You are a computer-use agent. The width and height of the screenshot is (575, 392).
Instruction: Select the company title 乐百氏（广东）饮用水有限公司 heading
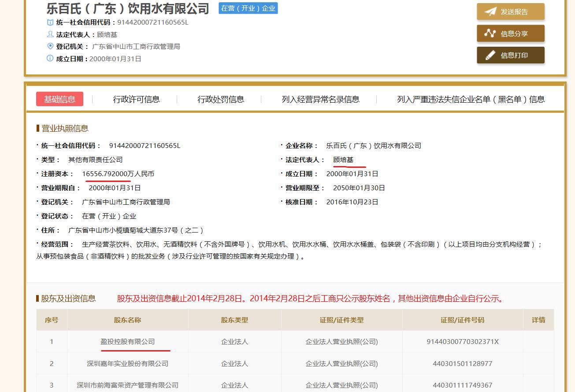pos(128,8)
